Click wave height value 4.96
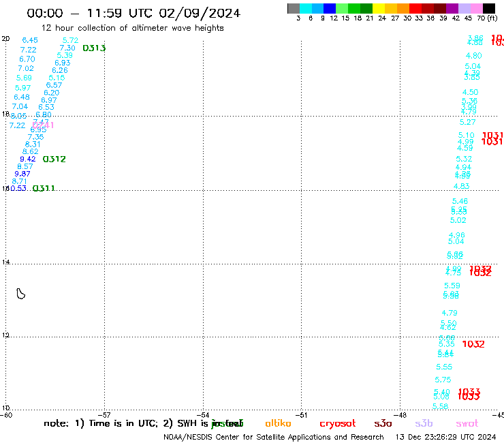 [x=457, y=235]
